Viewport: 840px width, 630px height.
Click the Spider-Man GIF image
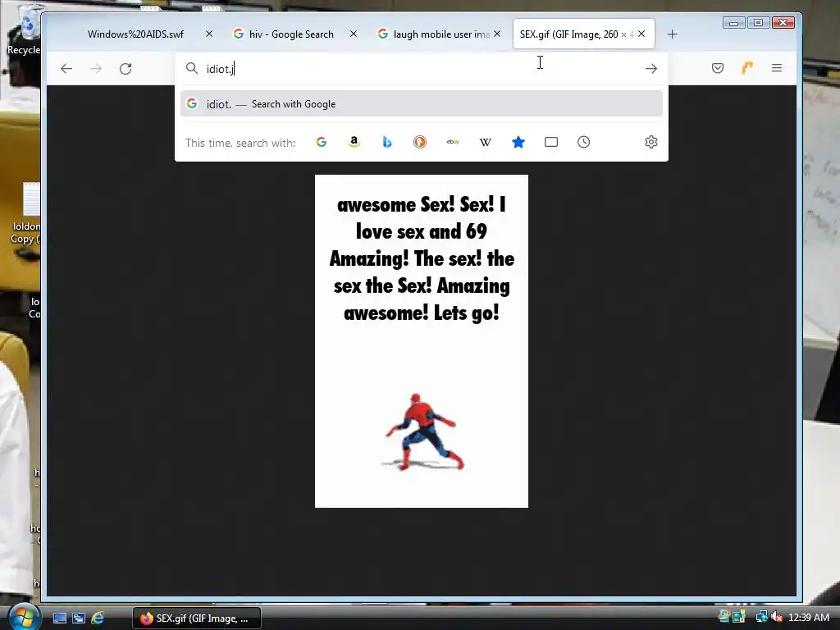tap(422, 341)
